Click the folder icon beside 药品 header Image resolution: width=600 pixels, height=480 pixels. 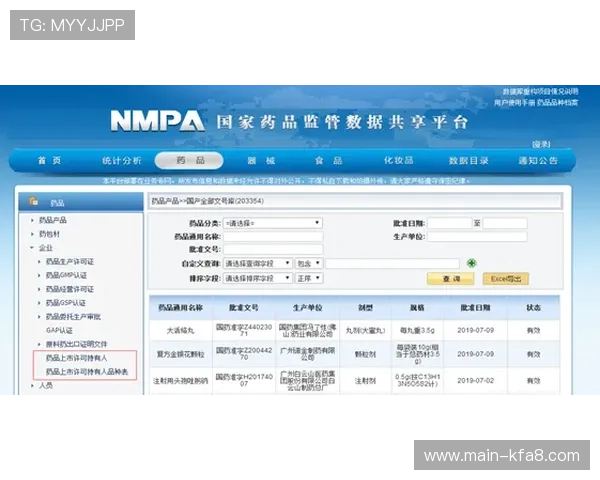(x=34, y=201)
